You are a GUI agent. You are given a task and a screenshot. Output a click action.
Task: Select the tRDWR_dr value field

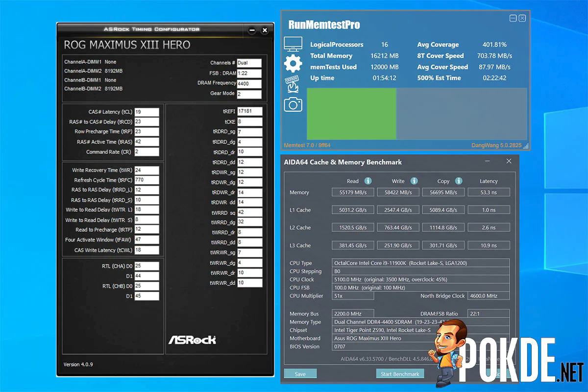[250, 193]
